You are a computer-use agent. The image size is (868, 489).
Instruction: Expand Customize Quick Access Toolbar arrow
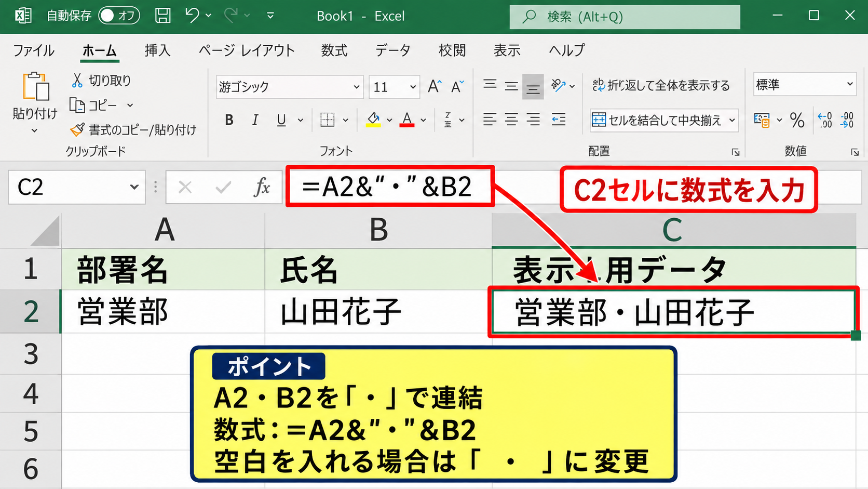tap(270, 16)
